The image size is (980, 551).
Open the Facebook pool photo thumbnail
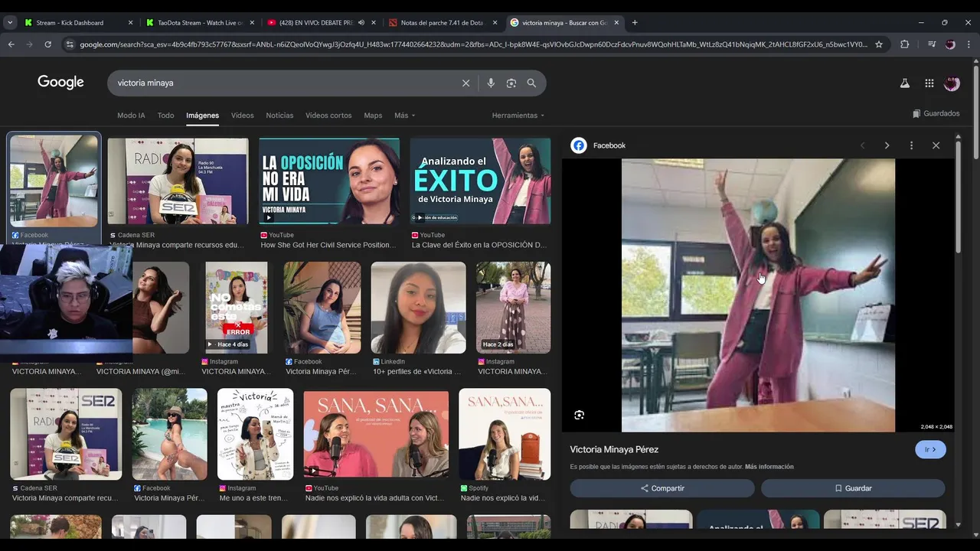[169, 435]
